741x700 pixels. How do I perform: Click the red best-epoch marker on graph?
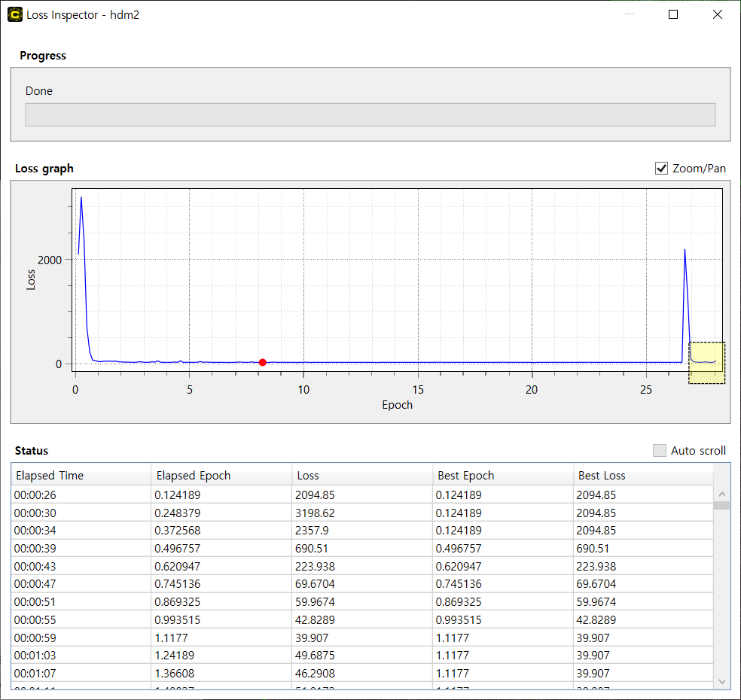pyautogui.click(x=262, y=363)
